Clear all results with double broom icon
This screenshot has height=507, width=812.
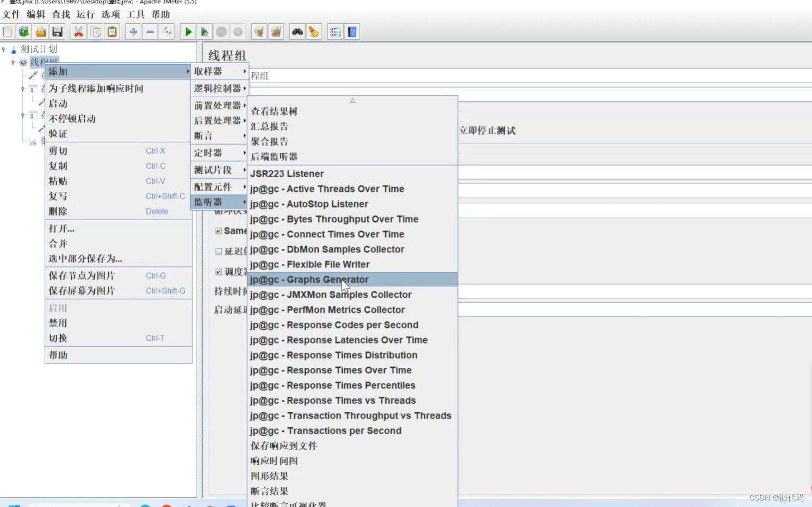click(276, 32)
